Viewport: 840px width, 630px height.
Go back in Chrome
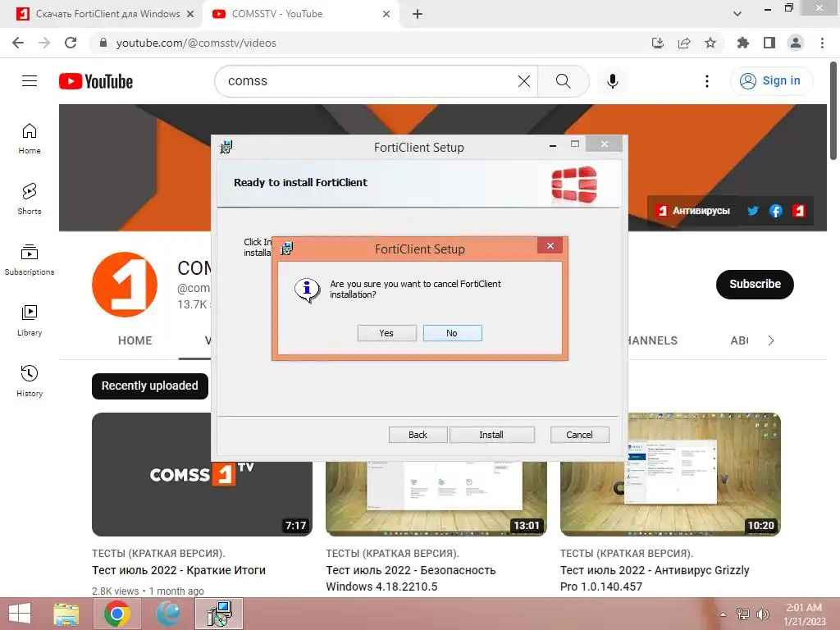(18, 43)
